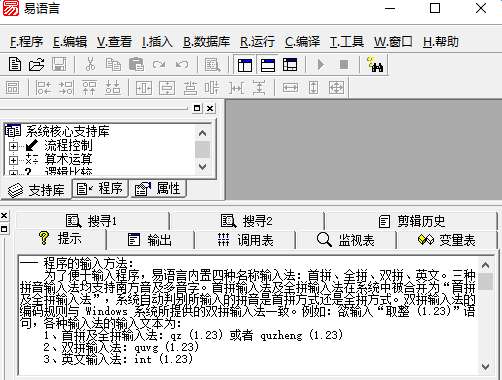Click the Stop square icon

(x=344, y=64)
